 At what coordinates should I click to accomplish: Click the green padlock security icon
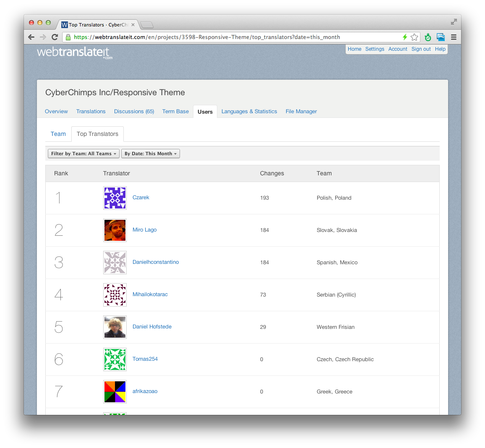(x=68, y=37)
